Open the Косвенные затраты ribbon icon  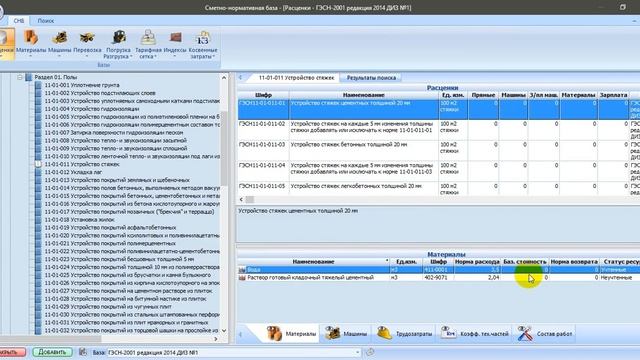click(203, 44)
